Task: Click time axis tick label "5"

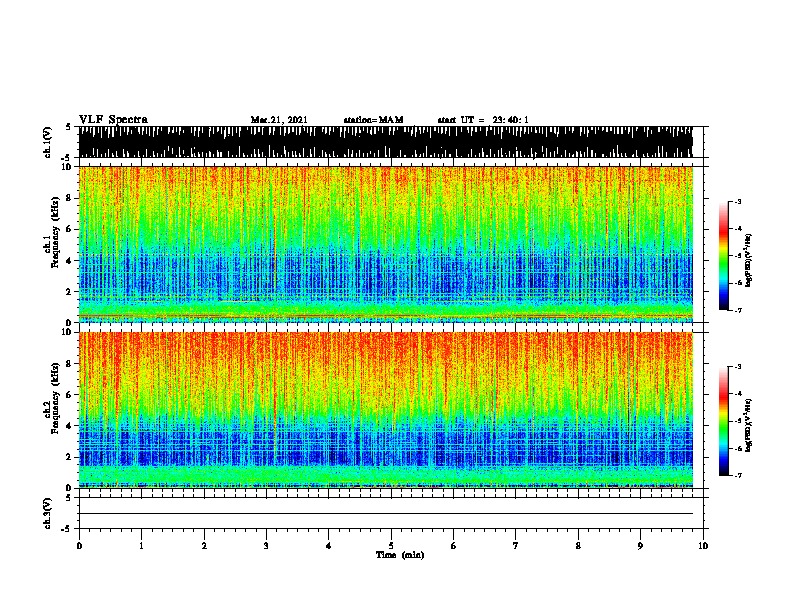Action: [x=391, y=546]
